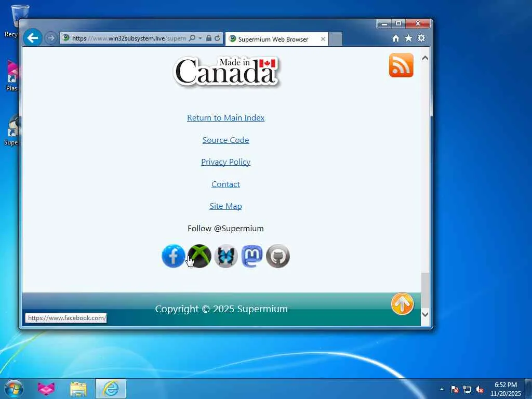The width and height of the screenshot is (532, 399).
Task: Click the Copyright © 2025 Supermium text
Action: pos(221,309)
